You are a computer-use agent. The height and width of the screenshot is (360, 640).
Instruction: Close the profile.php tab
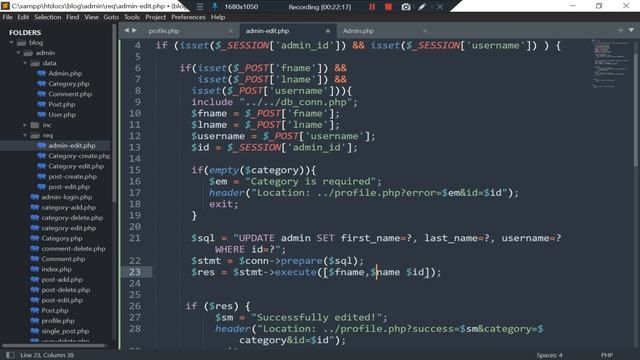(231, 31)
